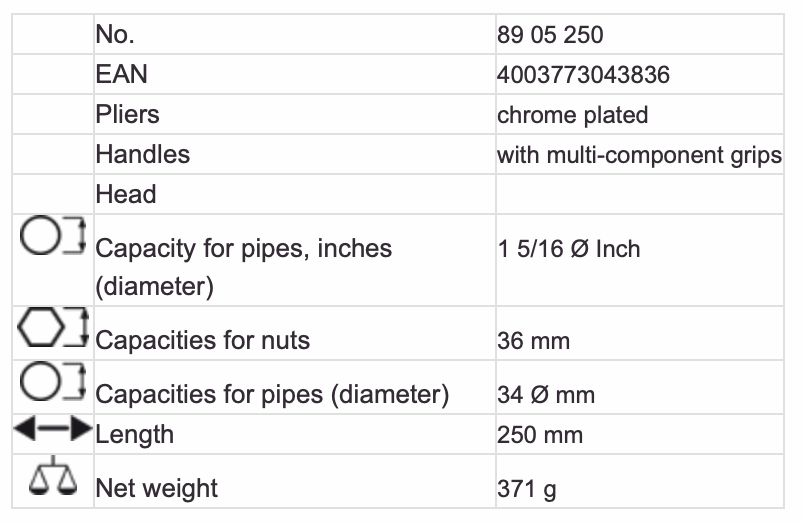
Task: Click the pipe capacity inches icon
Action: [54, 236]
